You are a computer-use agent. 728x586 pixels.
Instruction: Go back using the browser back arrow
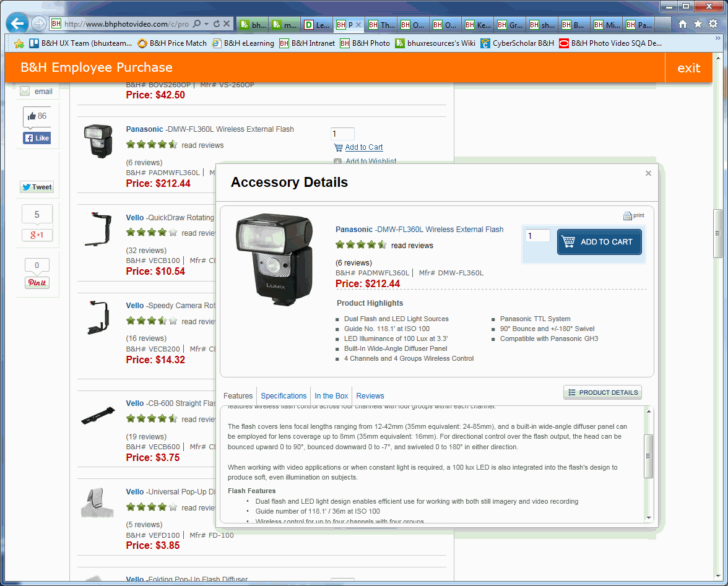(17, 23)
